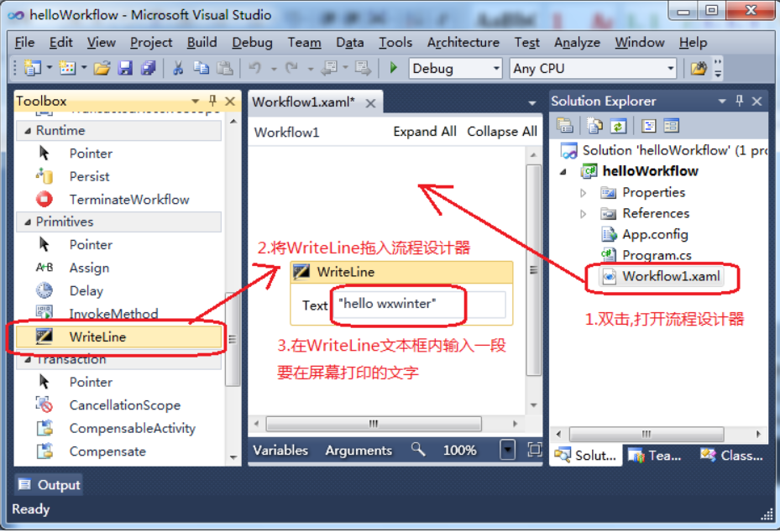The image size is (780, 532).
Task: Collapse the Primitives group in Toolbox
Action: tap(28, 222)
